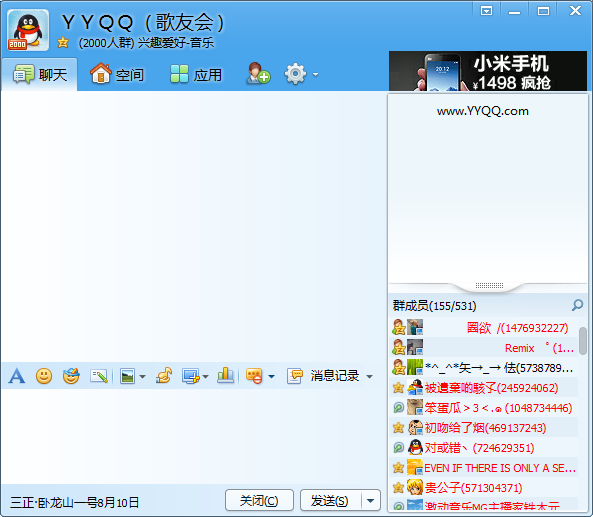593x517 pixels.
Task: Click into the message input area
Action: (194, 435)
